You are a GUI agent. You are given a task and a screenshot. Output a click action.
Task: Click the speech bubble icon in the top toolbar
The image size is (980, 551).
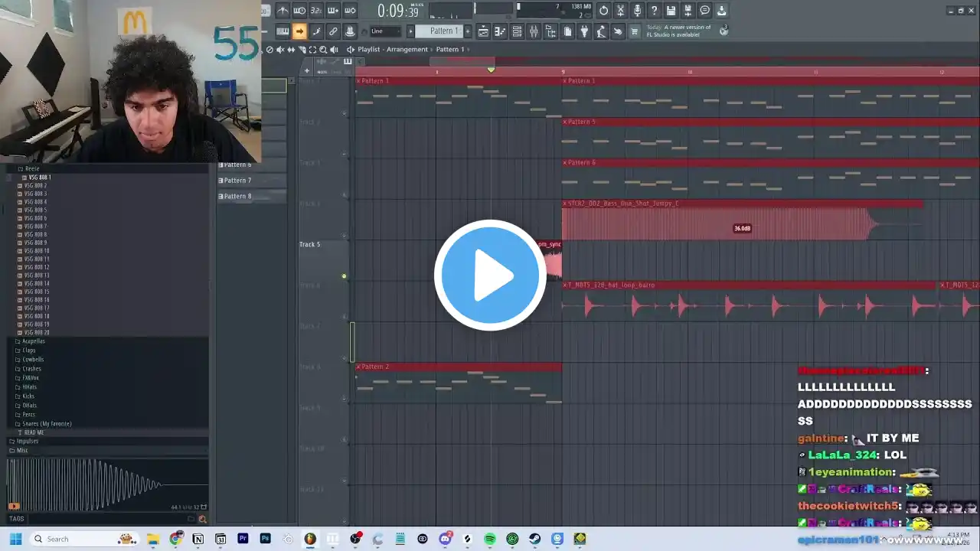tap(704, 11)
